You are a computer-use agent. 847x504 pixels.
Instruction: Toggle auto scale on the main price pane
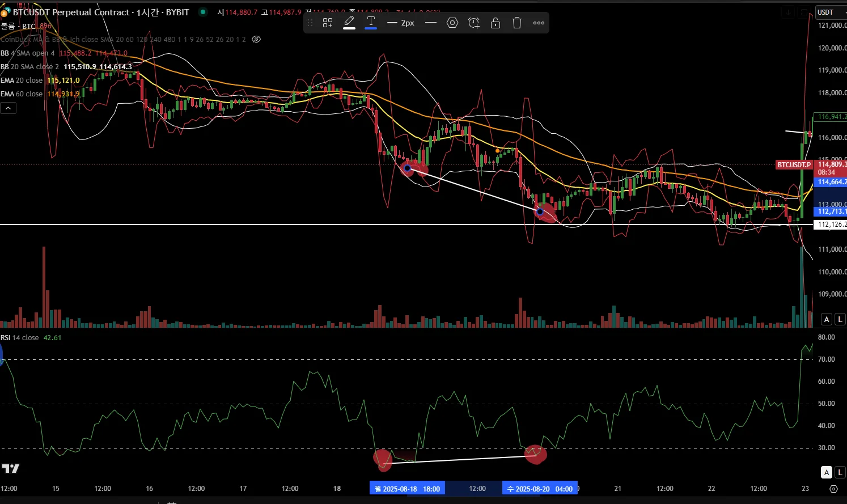click(x=827, y=319)
